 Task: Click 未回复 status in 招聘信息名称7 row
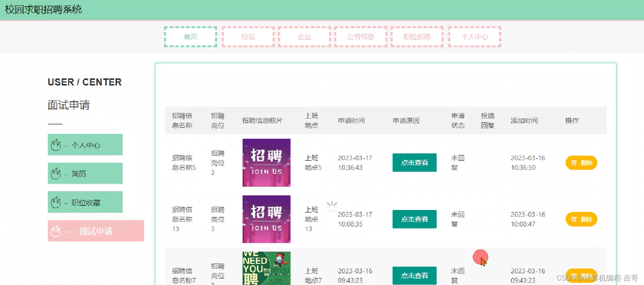pos(458,276)
